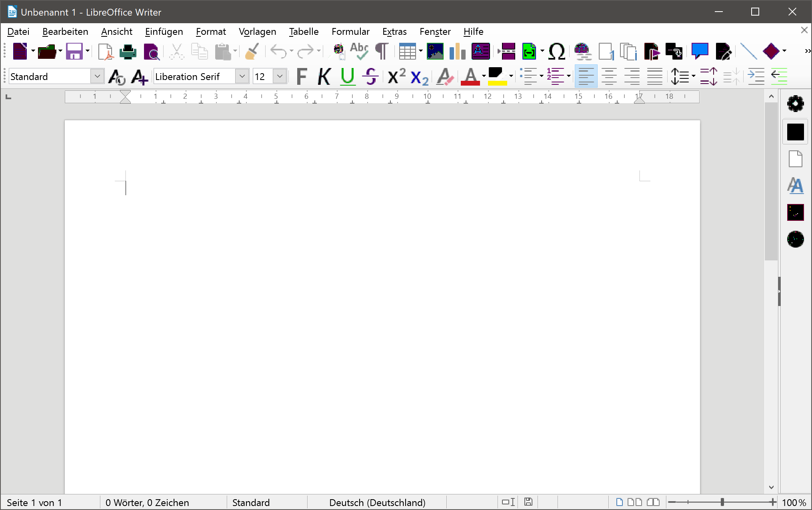This screenshot has height=510, width=812.
Task: Click the zoom slider in status bar
Action: [722, 502]
